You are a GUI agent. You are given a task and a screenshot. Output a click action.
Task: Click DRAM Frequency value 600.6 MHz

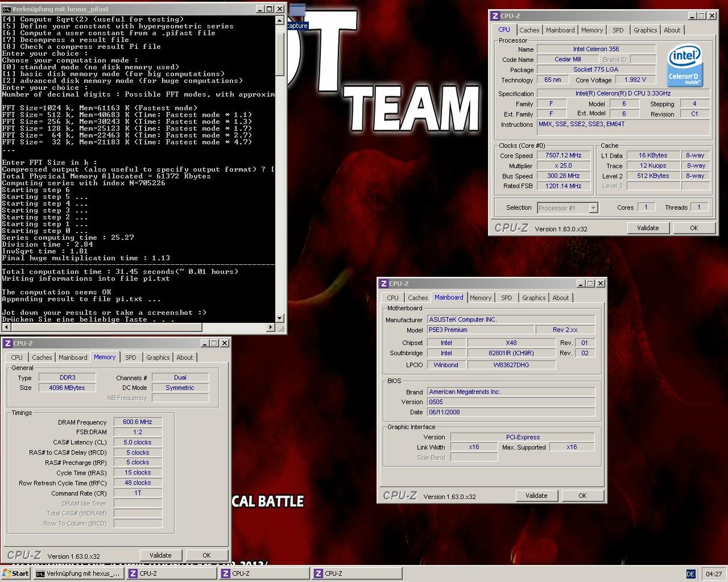pyautogui.click(x=138, y=422)
